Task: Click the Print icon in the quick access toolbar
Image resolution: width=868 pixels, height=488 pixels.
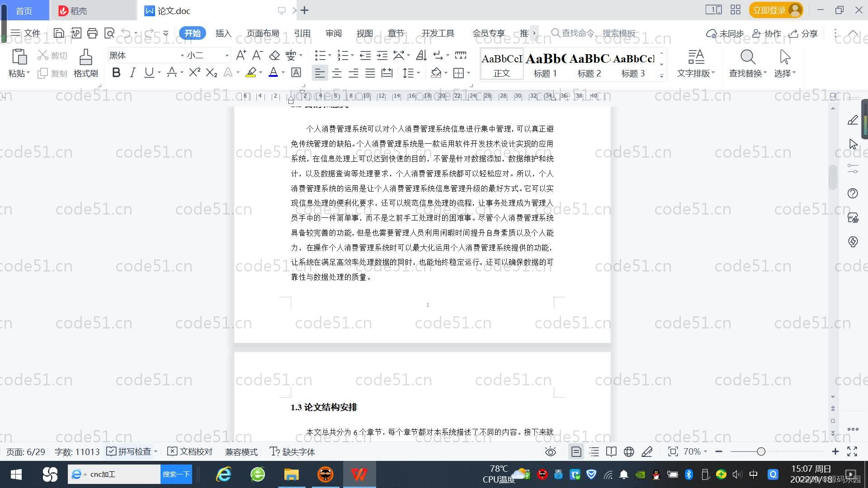Action: pyautogui.click(x=92, y=33)
